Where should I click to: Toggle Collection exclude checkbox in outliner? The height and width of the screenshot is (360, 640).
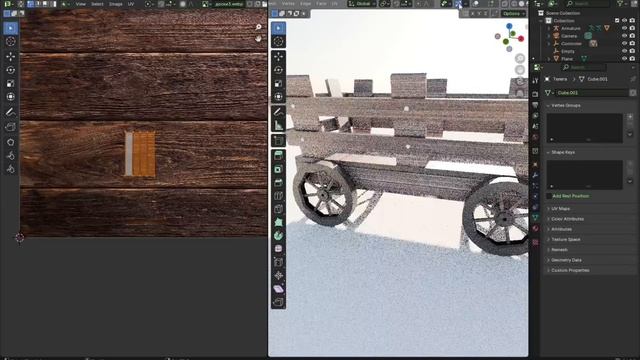pos(617,20)
